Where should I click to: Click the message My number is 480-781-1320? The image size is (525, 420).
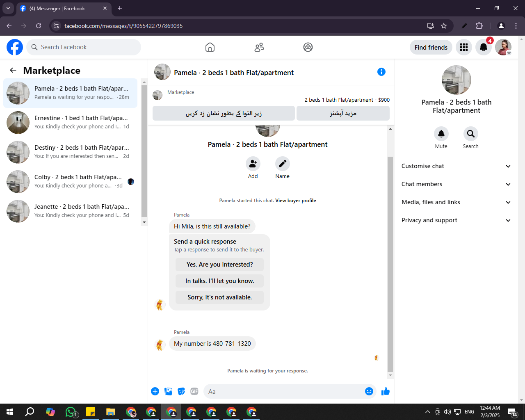(212, 344)
